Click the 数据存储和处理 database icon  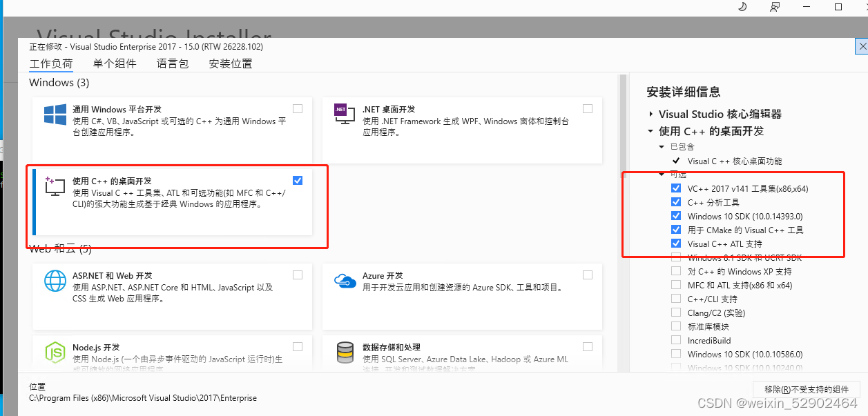345,353
